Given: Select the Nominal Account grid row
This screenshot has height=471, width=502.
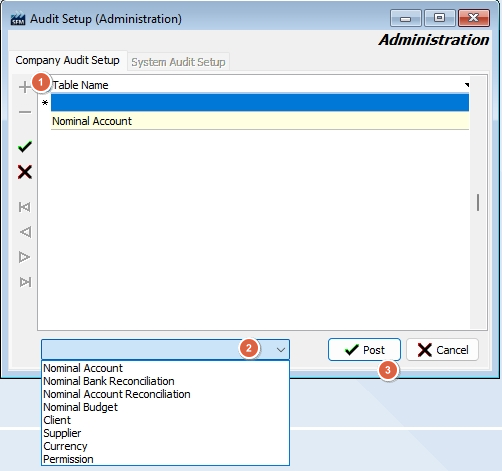Looking at the screenshot, I should (x=260, y=121).
